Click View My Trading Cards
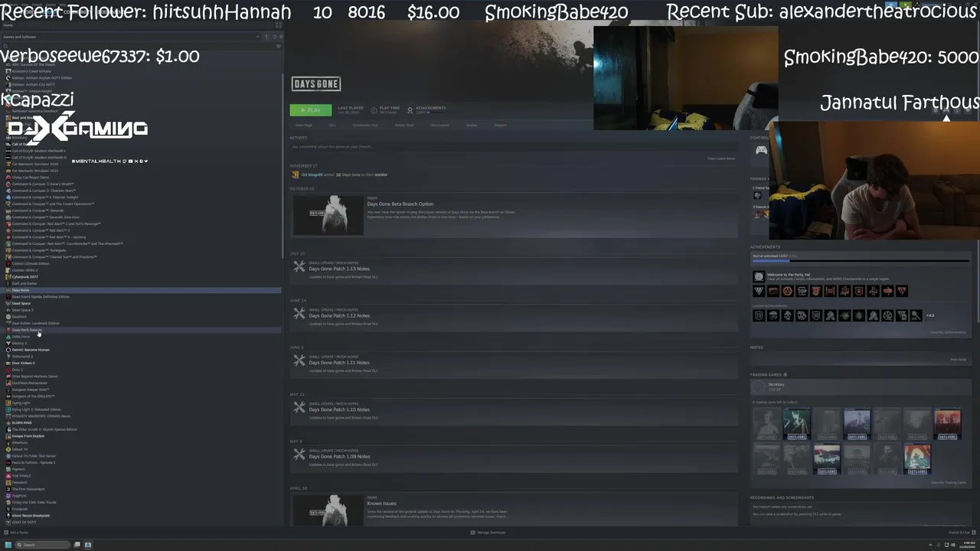This screenshot has height=551, width=980. [x=948, y=482]
